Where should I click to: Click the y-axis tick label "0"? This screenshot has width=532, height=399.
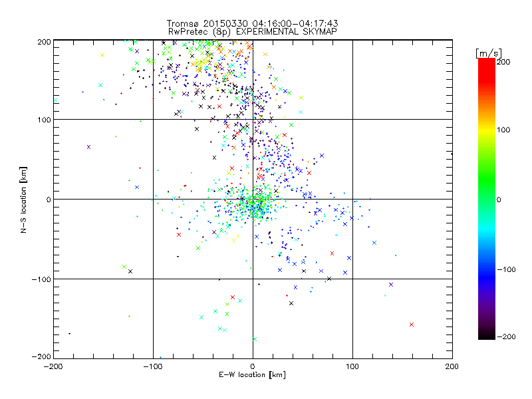click(49, 199)
